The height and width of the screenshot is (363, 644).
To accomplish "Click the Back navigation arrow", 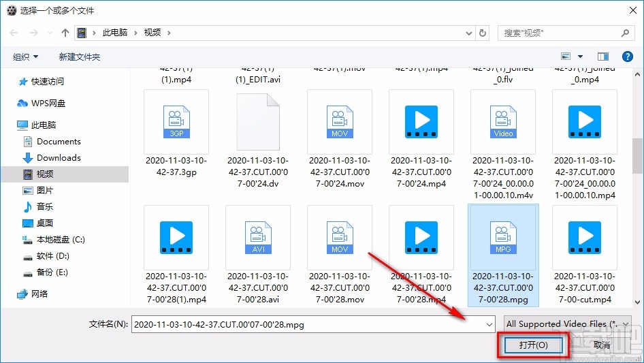I will click(14, 33).
